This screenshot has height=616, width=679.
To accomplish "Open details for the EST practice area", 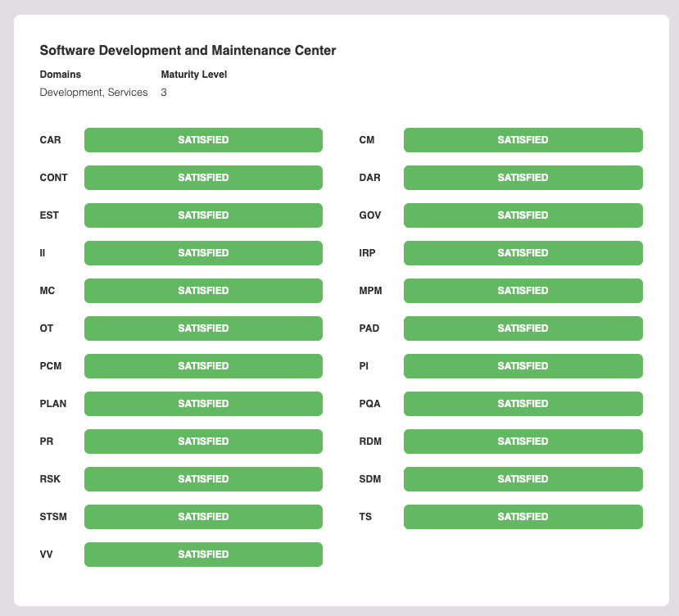I will tap(202, 215).
